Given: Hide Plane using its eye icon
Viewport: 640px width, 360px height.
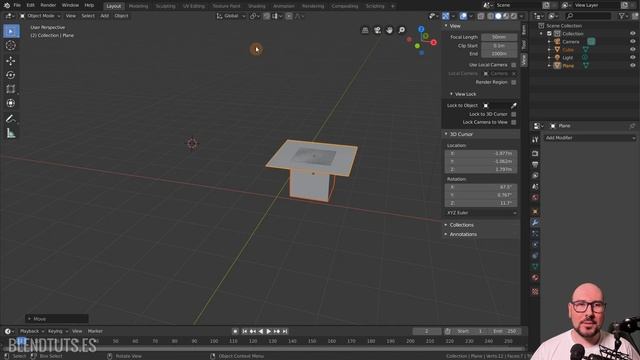Looking at the screenshot, I should click(632, 66).
